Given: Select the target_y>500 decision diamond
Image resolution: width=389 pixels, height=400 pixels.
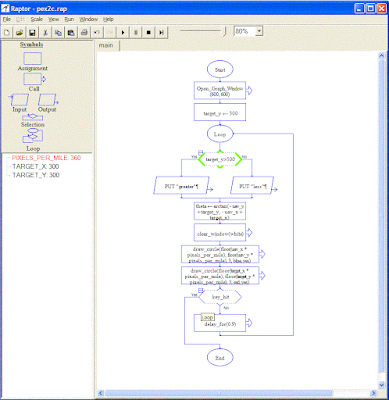Looking at the screenshot, I should (x=220, y=160).
